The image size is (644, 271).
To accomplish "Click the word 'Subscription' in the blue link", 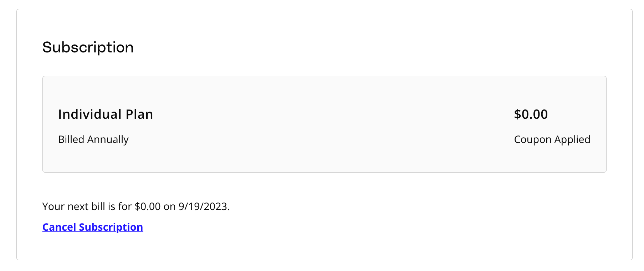I will 111,227.
